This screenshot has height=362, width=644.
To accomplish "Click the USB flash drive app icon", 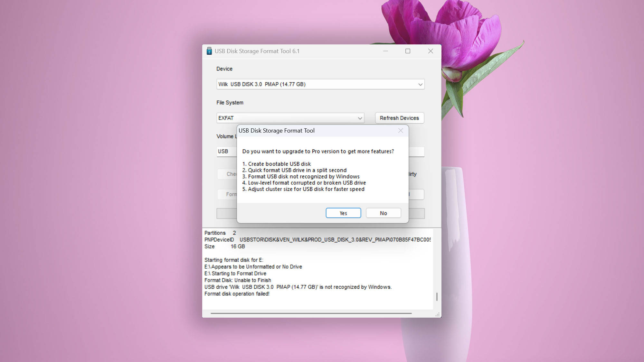I will click(209, 51).
